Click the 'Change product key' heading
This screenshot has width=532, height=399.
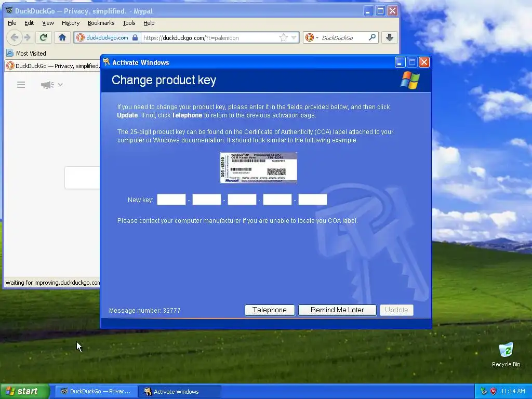[164, 80]
